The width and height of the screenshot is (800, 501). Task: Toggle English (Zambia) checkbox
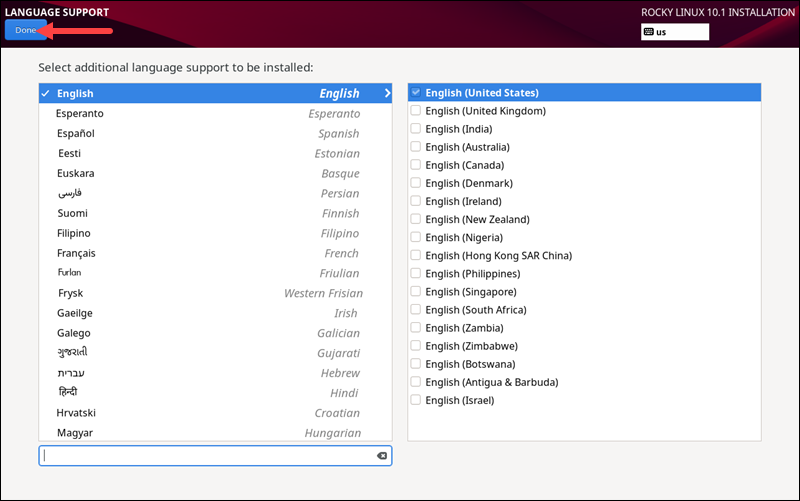click(416, 328)
